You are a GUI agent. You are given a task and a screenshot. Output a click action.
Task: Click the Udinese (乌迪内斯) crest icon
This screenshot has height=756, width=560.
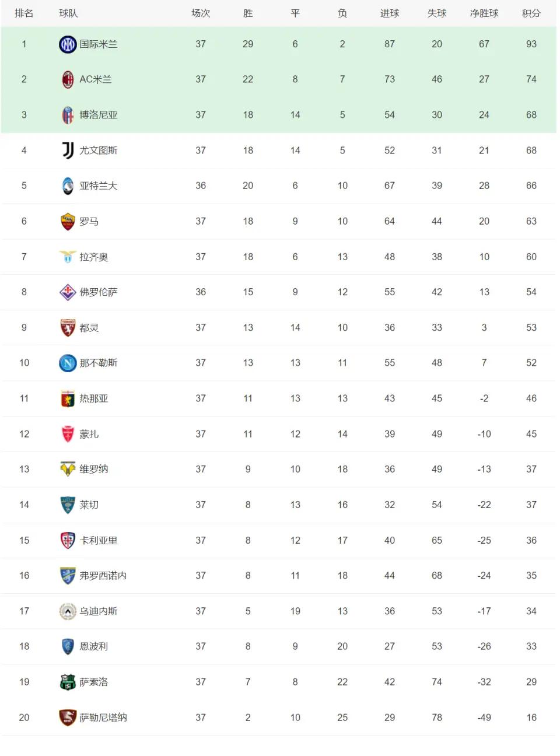[x=68, y=611]
